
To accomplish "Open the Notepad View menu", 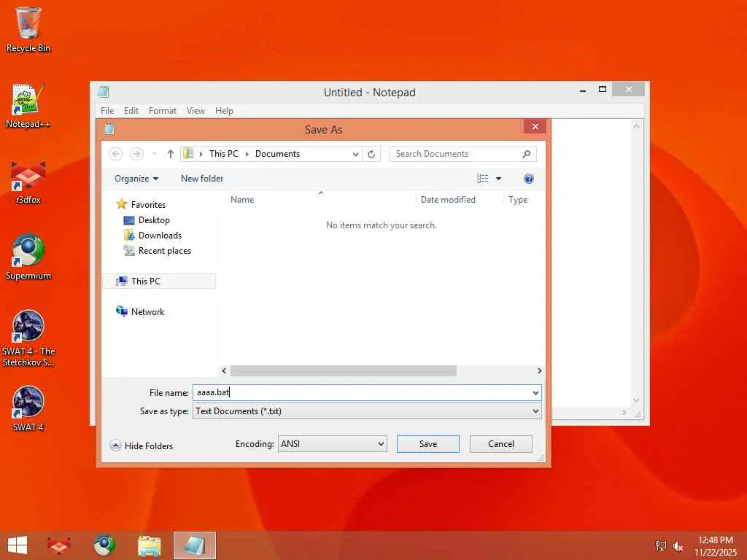I will 196,111.
